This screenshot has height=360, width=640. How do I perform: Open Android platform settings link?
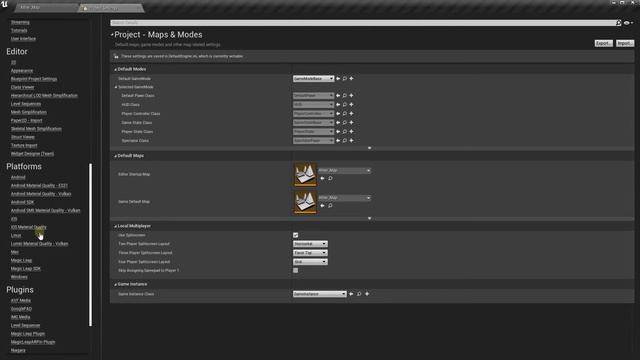pyautogui.click(x=18, y=177)
